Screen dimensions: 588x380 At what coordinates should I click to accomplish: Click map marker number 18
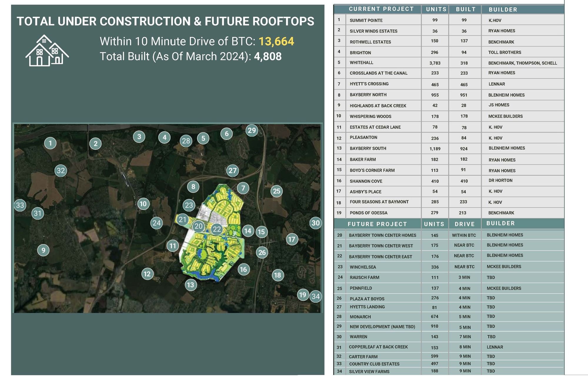click(278, 275)
